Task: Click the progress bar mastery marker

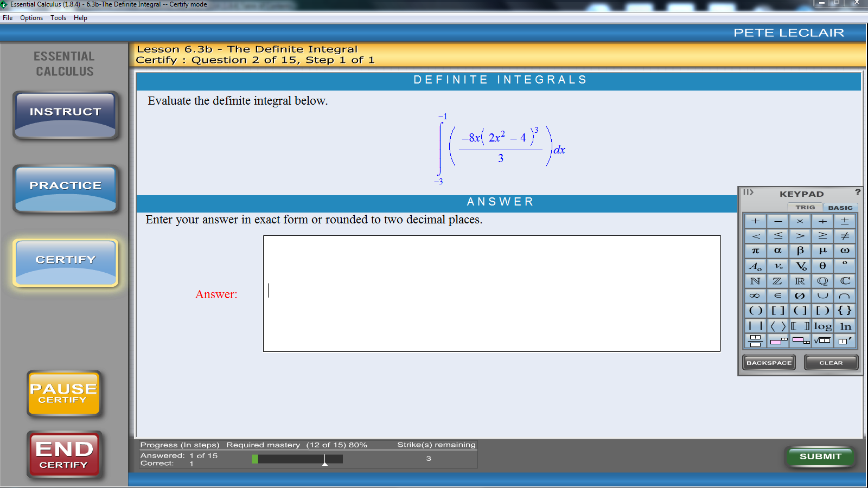Action: tap(324, 460)
